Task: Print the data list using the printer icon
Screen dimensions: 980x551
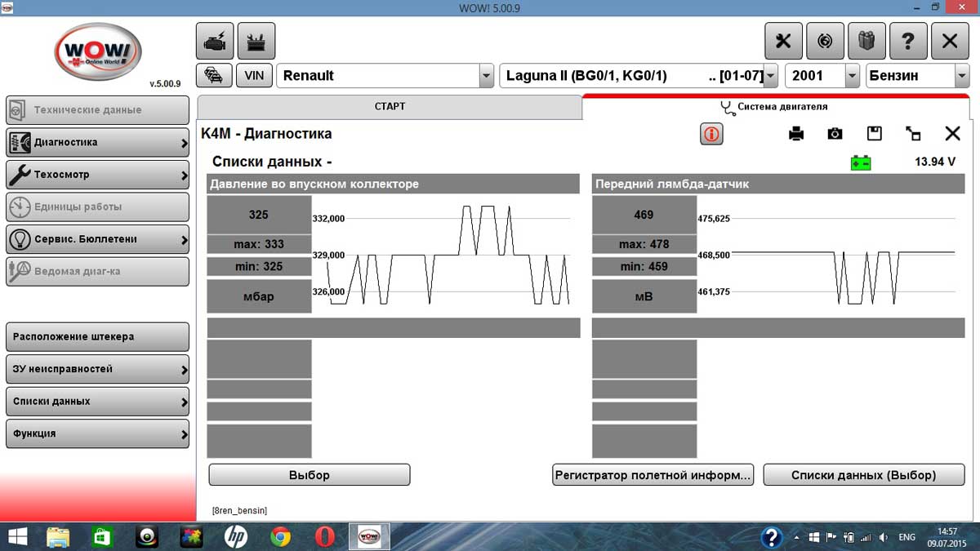Action: point(796,134)
